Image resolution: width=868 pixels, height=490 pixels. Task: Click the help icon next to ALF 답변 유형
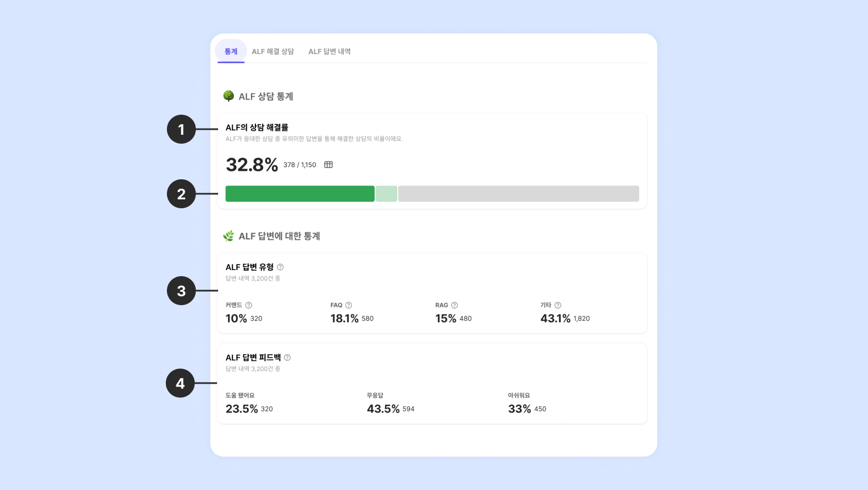pos(280,267)
